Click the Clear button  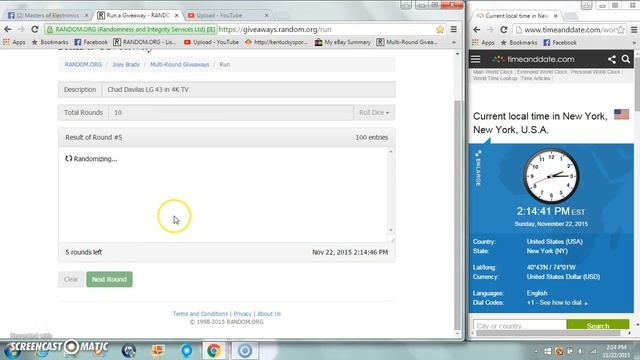coord(71,279)
